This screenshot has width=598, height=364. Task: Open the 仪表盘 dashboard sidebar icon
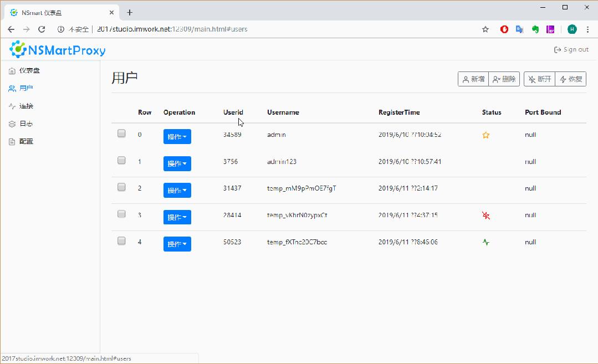tap(11, 70)
